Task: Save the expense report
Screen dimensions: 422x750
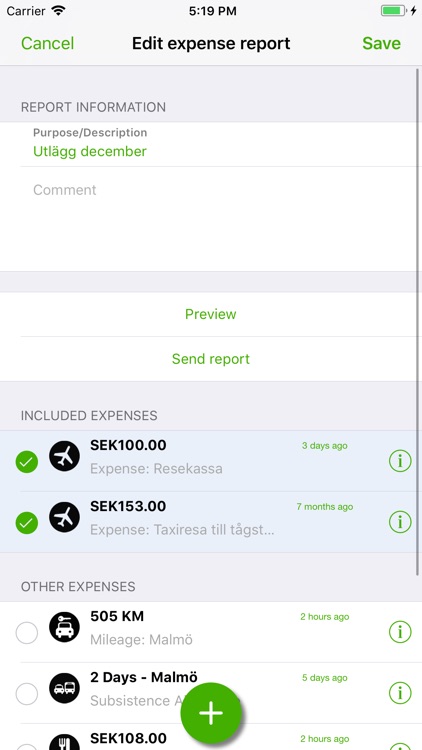Action: pyautogui.click(x=381, y=44)
